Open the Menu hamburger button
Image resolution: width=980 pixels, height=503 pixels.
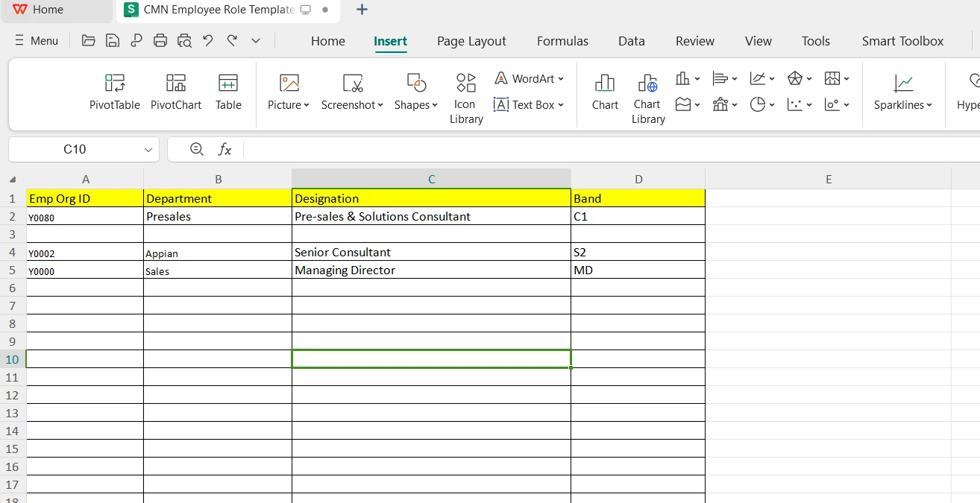click(37, 41)
